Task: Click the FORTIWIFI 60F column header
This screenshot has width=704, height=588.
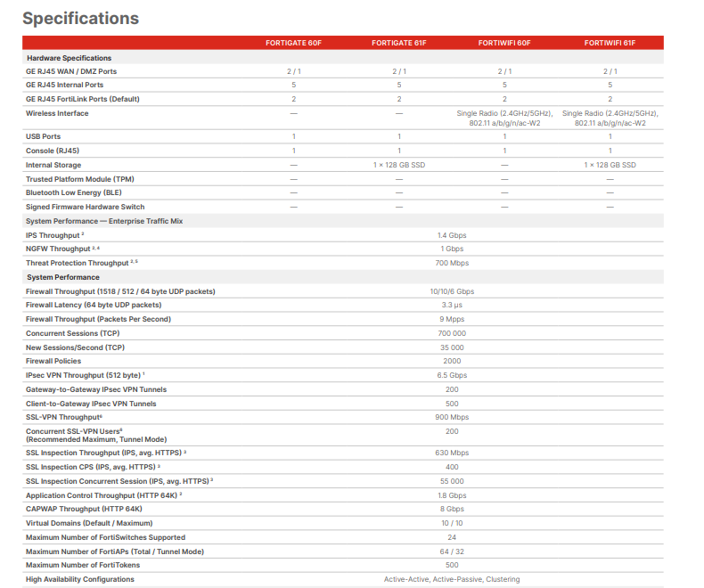Action: click(504, 43)
